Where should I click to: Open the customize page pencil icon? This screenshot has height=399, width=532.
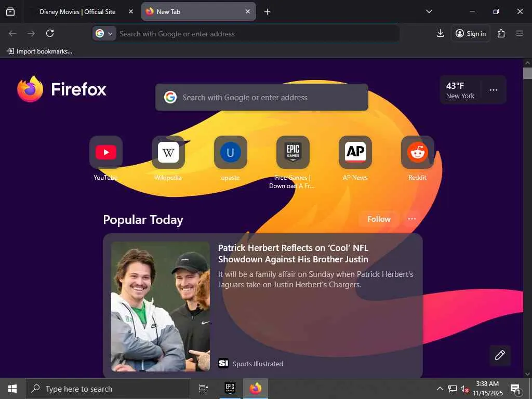click(x=500, y=355)
